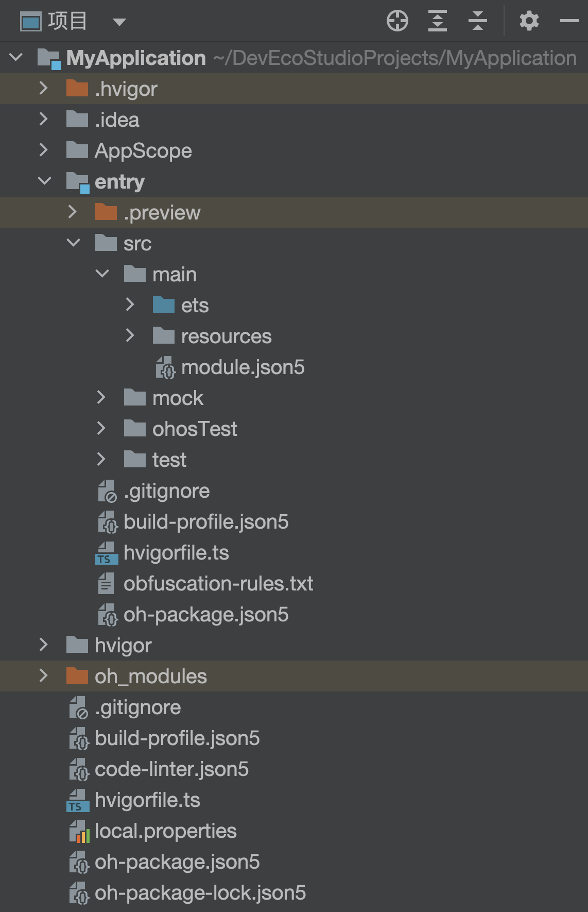Select the oh-package-lock.json5 file icon

pyautogui.click(x=79, y=893)
